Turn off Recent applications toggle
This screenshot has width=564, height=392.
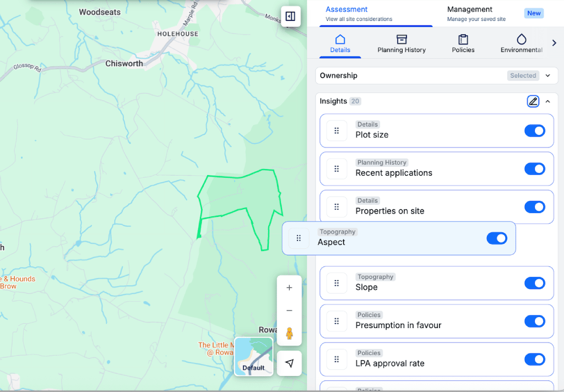[x=534, y=168]
